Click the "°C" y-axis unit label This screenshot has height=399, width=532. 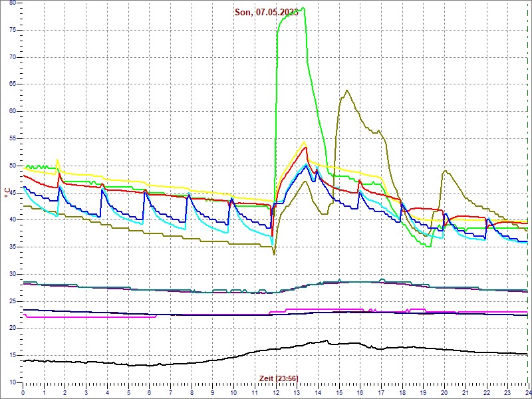[7, 193]
